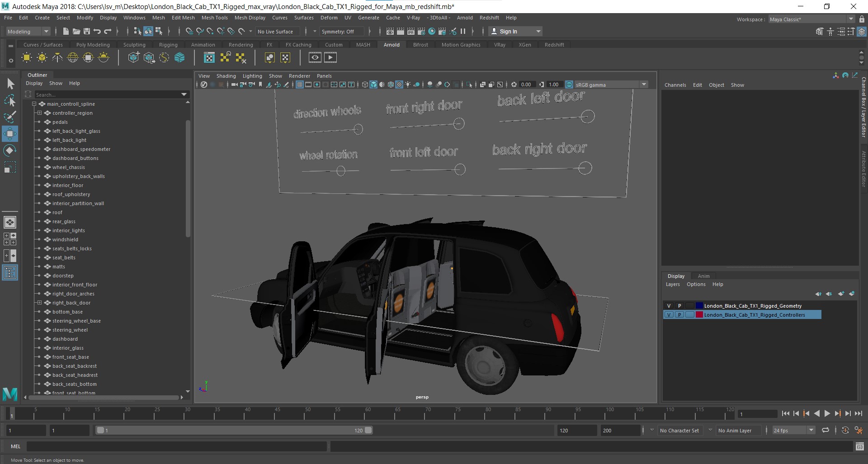
Task: Collapse the main_controll_spline node
Action: [34, 104]
